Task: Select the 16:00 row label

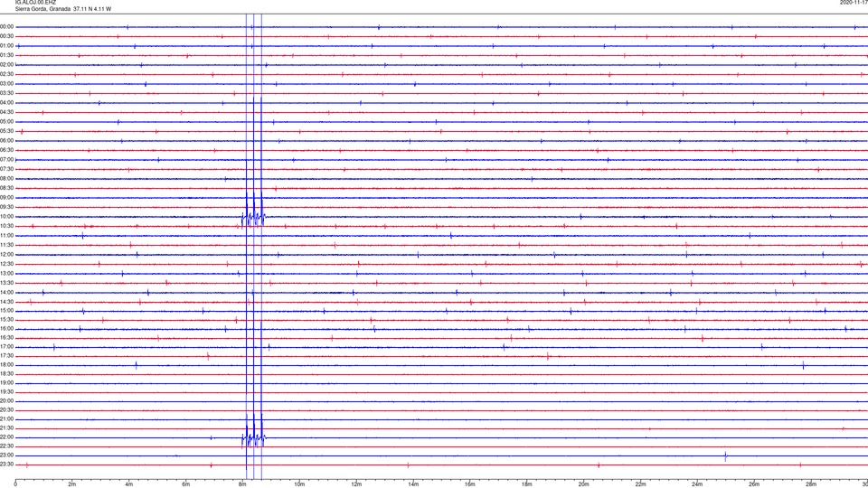Action: (6, 328)
